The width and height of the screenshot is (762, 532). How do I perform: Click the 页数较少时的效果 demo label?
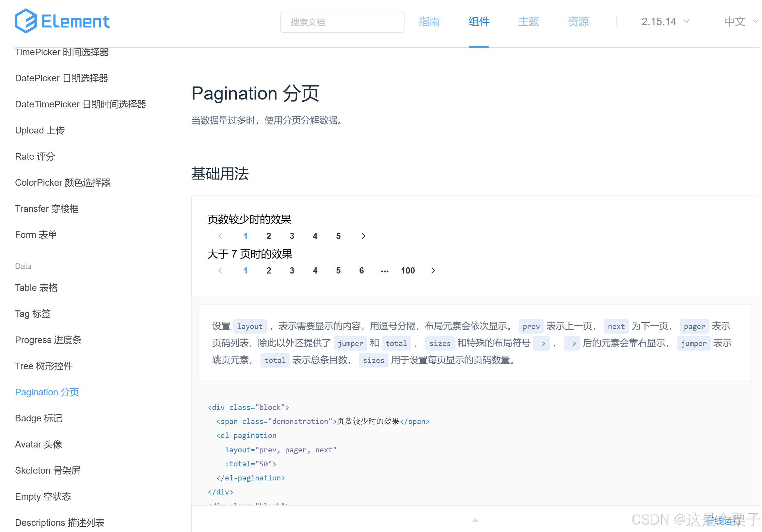pos(249,219)
